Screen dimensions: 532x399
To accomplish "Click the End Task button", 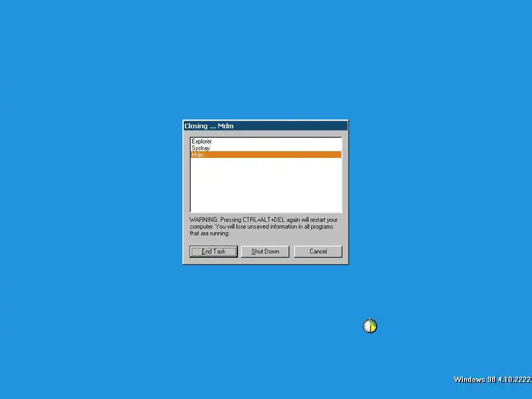I will (x=214, y=251).
